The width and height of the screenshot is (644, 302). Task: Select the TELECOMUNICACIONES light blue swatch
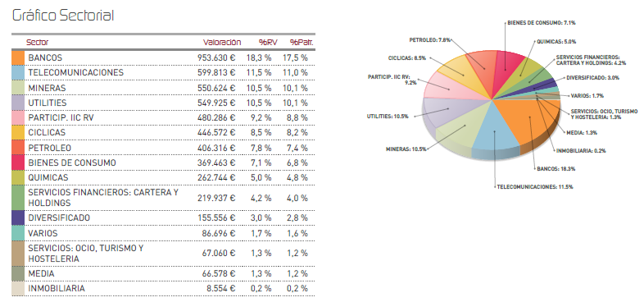tap(19, 73)
